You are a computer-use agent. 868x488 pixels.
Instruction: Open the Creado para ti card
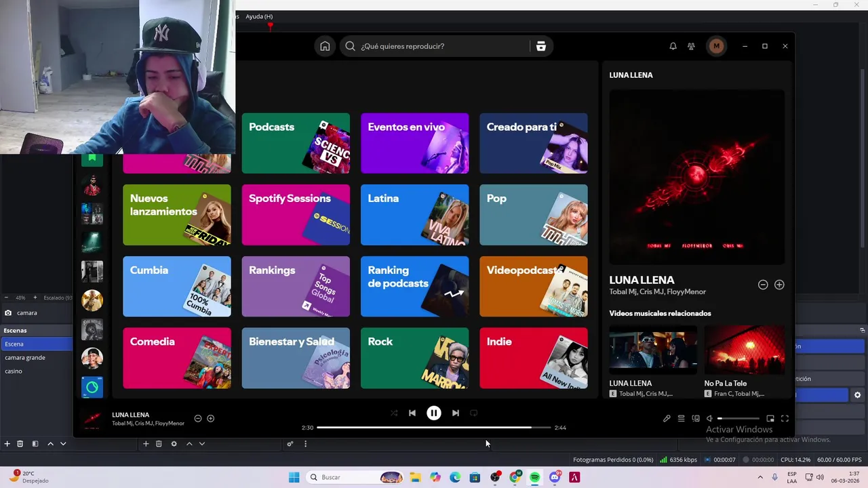click(x=534, y=143)
